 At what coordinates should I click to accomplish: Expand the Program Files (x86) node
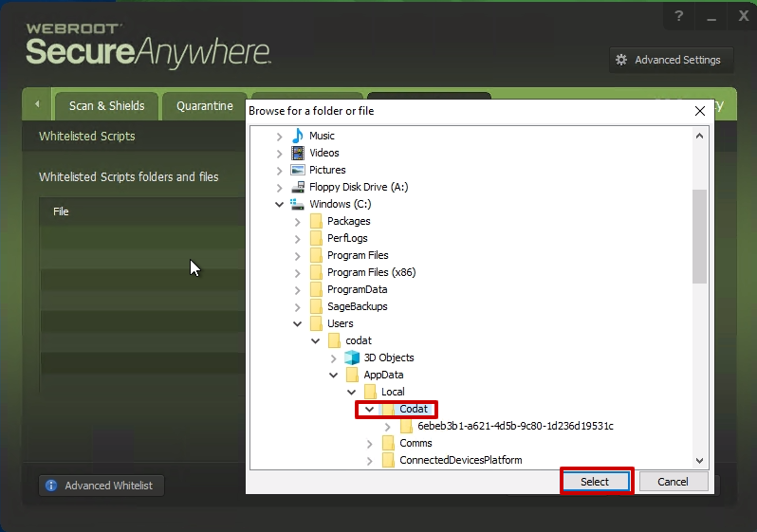pos(298,273)
